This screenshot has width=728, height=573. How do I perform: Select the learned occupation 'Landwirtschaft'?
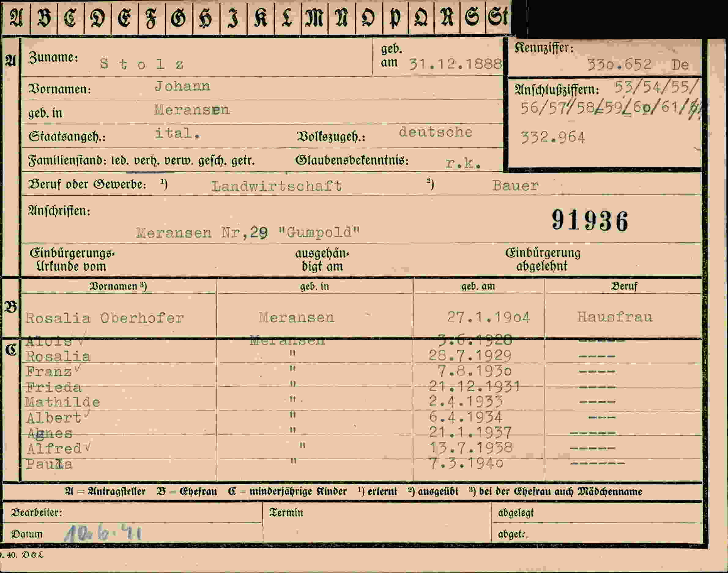pos(277,186)
